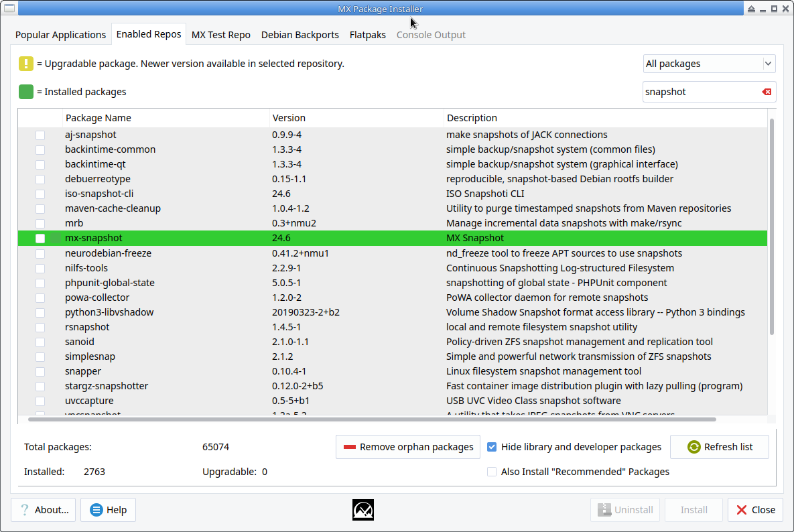Open the About dialog
This screenshot has width=794, height=532.
point(44,510)
